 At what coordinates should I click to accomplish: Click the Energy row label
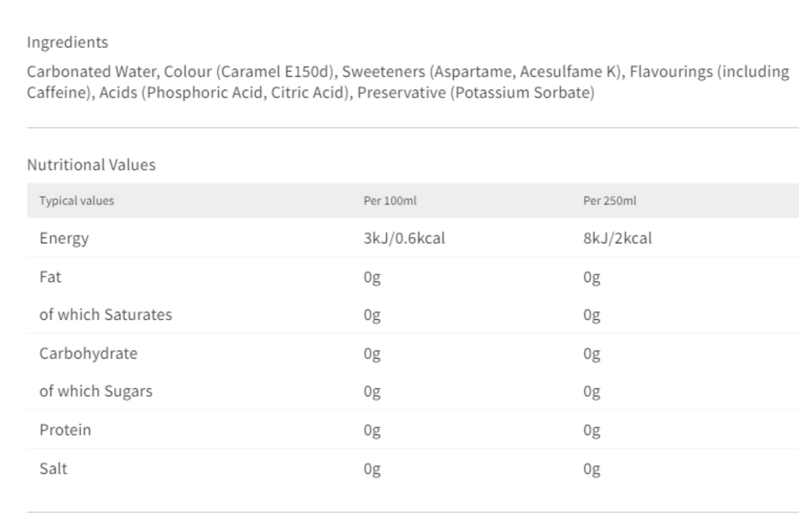click(x=64, y=238)
